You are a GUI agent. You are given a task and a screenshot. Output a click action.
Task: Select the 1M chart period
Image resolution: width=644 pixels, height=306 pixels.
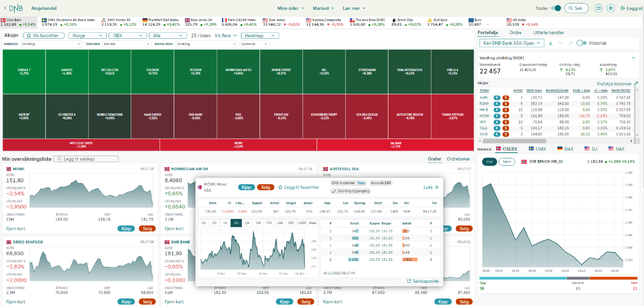coord(247,222)
